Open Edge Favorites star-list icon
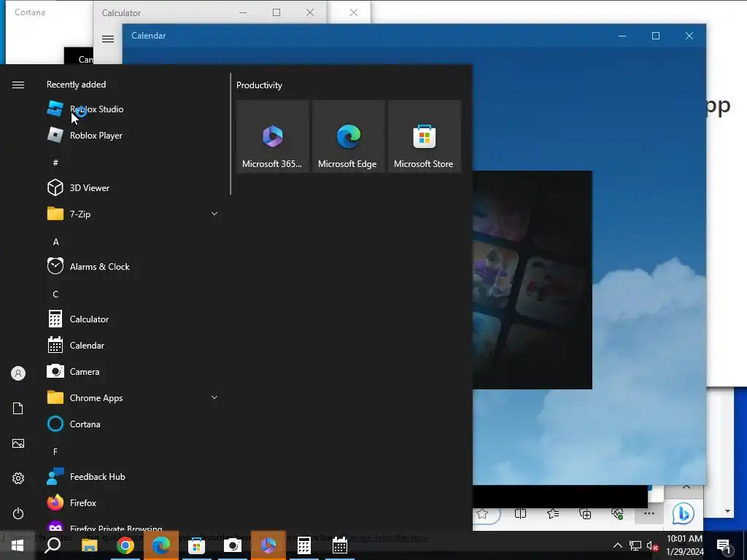747x560 pixels. [x=553, y=513]
